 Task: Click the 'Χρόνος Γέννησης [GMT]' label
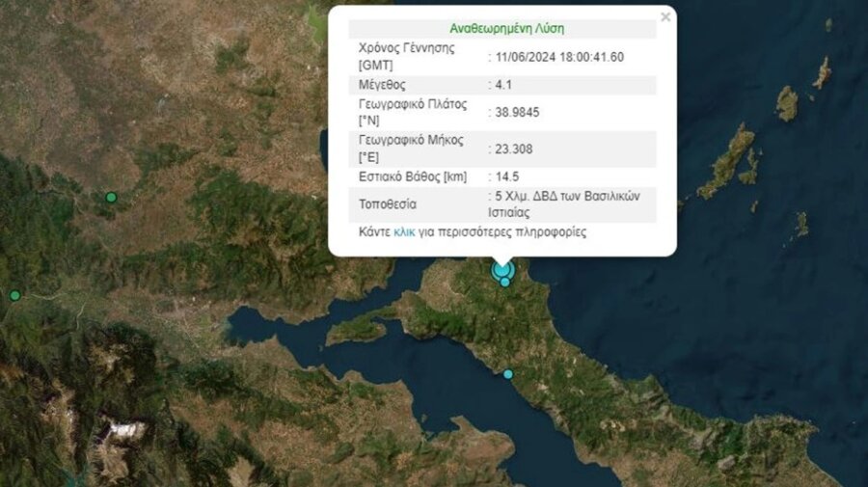coord(407,57)
